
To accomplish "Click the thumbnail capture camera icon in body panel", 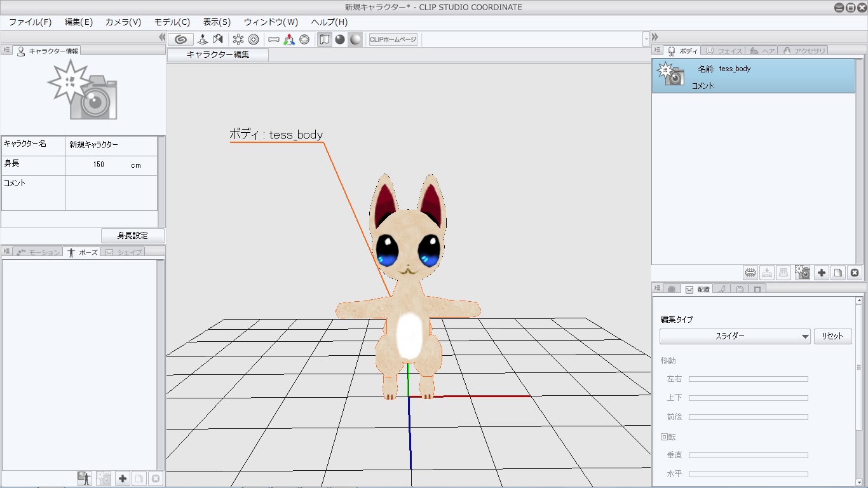I will [803, 273].
